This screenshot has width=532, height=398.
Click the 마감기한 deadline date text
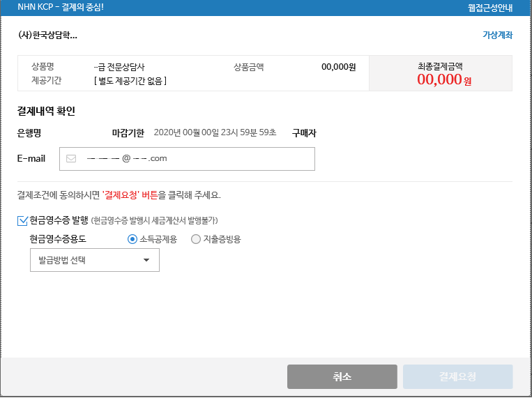point(215,132)
